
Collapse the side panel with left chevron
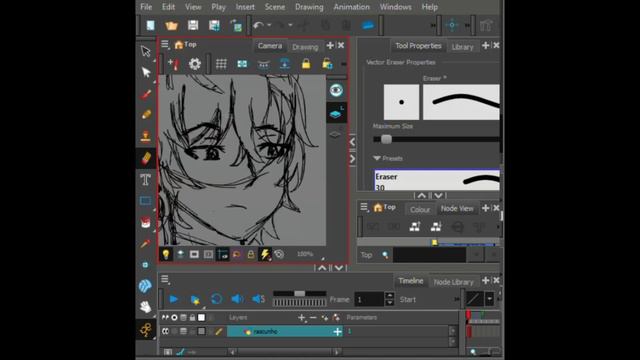353,142
